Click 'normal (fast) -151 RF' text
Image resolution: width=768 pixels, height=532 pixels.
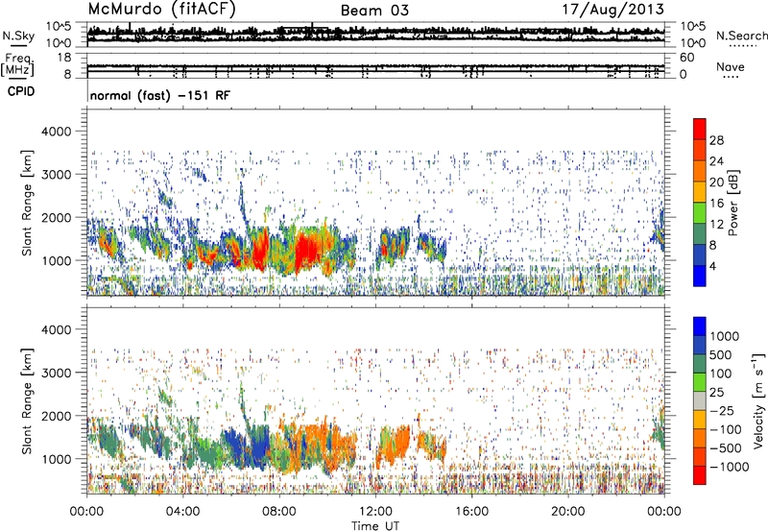pyautogui.click(x=159, y=95)
